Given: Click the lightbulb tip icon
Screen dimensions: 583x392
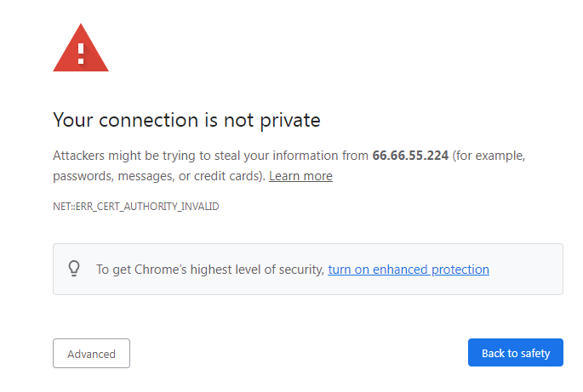Looking at the screenshot, I should click(74, 268).
